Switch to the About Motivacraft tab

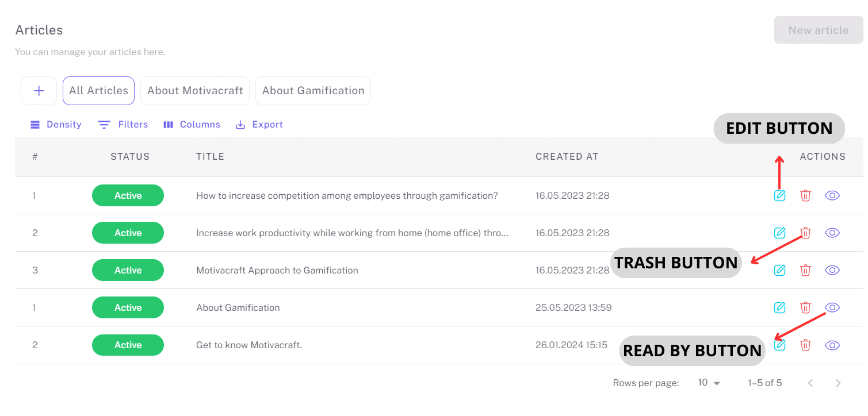(x=195, y=91)
